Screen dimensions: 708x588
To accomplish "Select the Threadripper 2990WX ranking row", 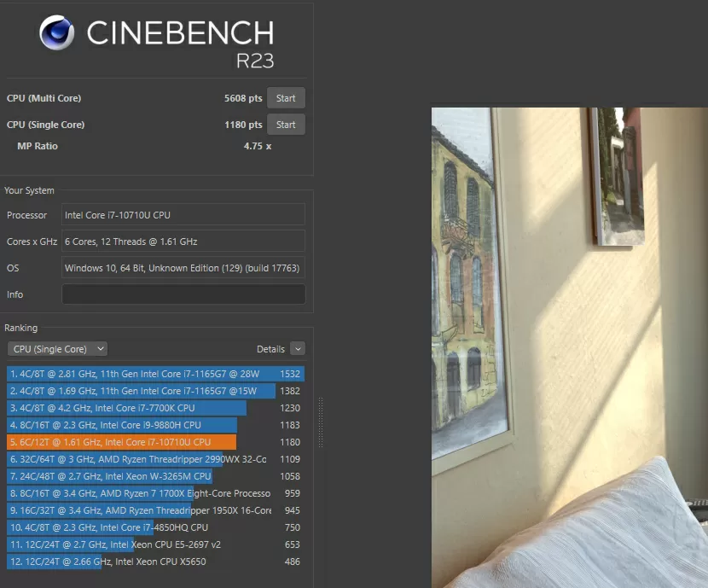I will point(154,459).
